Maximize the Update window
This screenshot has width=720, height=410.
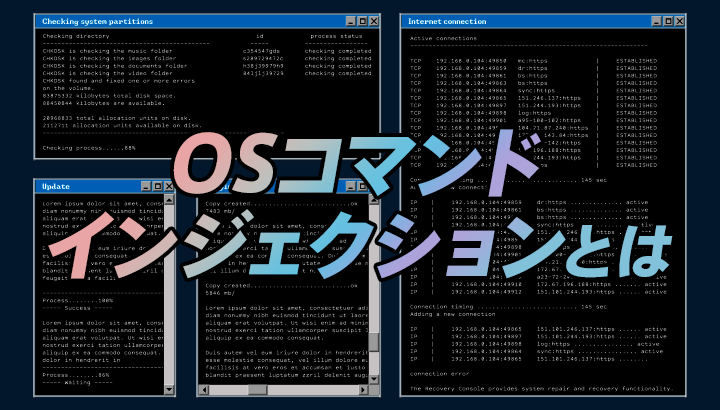pyautogui.click(x=158, y=186)
